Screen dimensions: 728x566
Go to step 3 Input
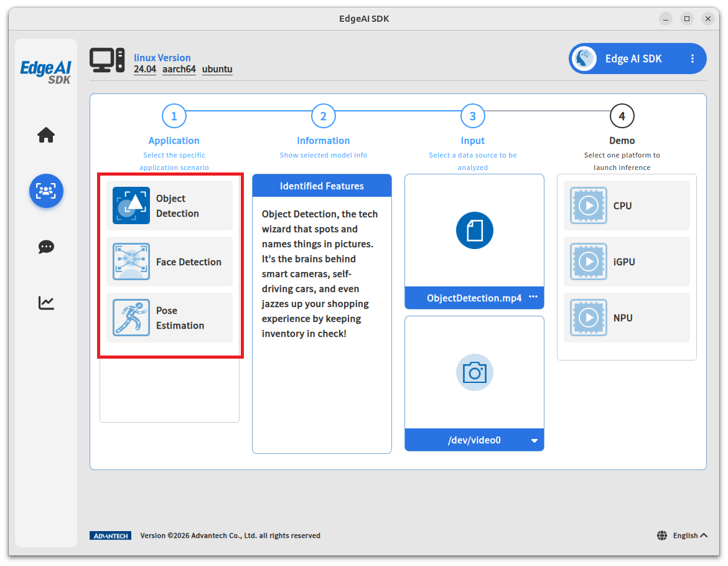pos(473,116)
